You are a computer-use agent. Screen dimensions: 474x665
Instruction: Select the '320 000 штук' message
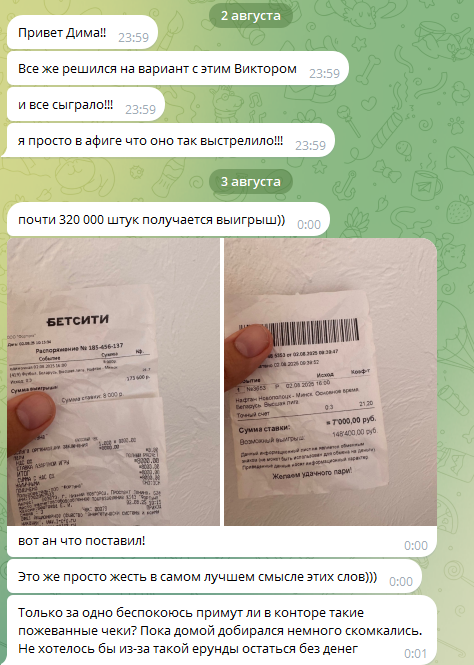168,220
